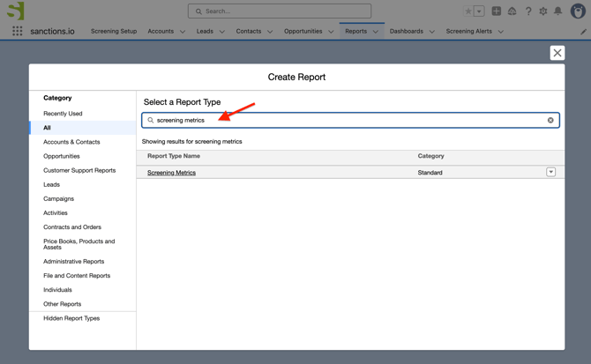The height and width of the screenshot is (364, 591).
Task: Select the Campaigns category
Action: pyautogui.click(x=58, y=198)
